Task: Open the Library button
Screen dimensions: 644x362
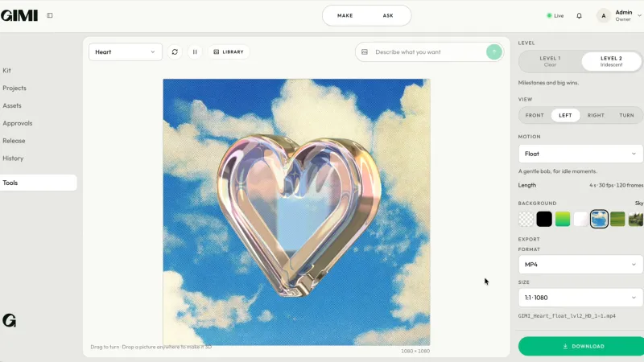Action: click(229, 52)
